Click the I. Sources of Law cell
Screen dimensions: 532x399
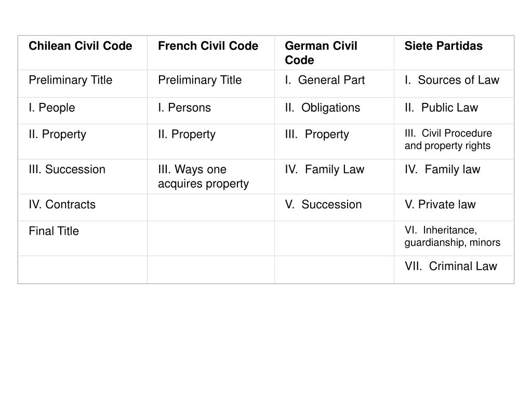(x=454, y=84)
